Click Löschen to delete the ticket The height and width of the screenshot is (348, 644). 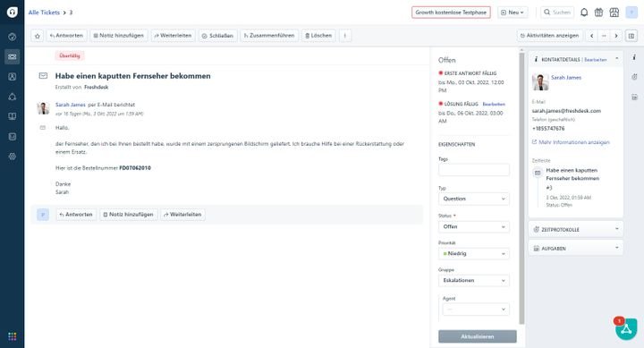[x=318, y=36]
